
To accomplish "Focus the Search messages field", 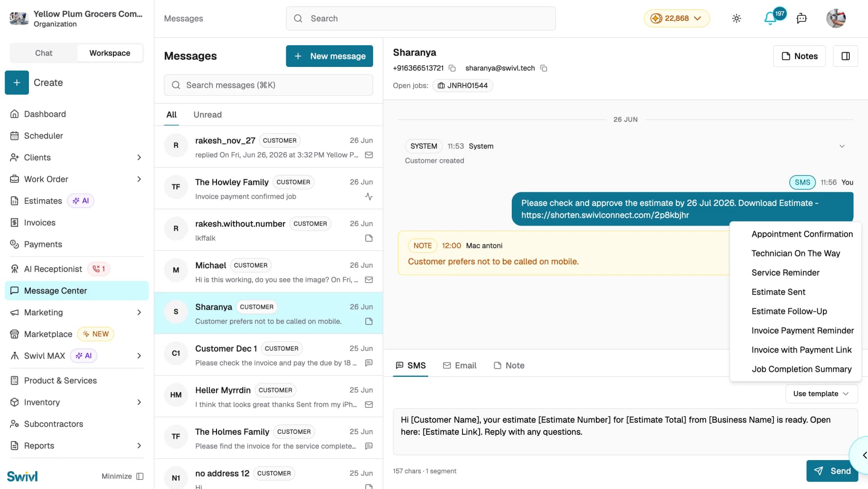I will tap(269, 85).
